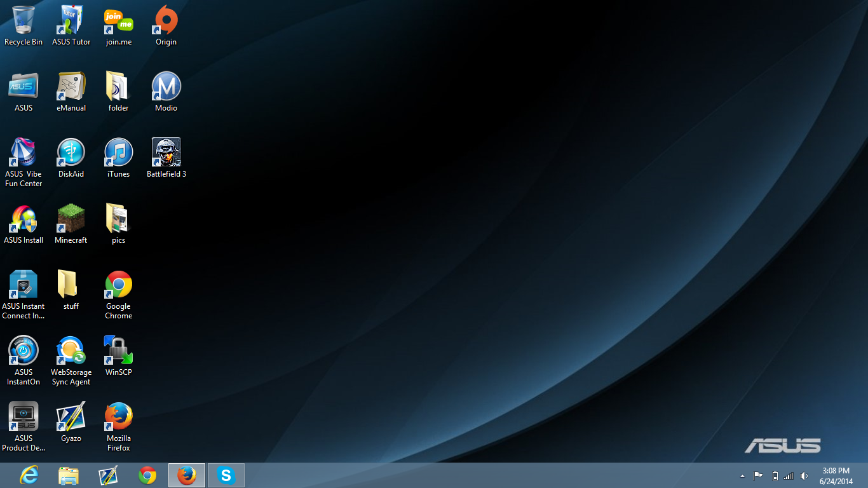Open WebStorage Sync Agent shortcut
The height and width of the screenshot is (488, 868).
pos(71,360)
